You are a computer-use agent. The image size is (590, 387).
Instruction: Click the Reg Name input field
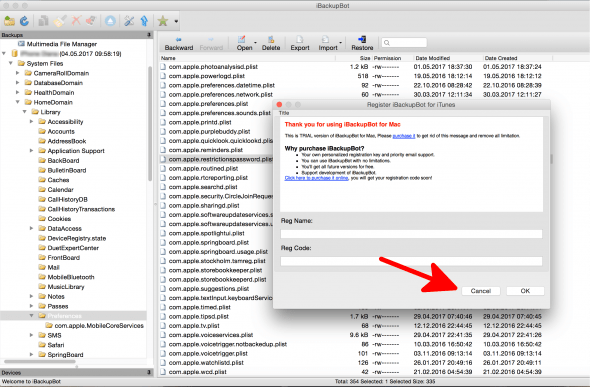click(411, 234)
